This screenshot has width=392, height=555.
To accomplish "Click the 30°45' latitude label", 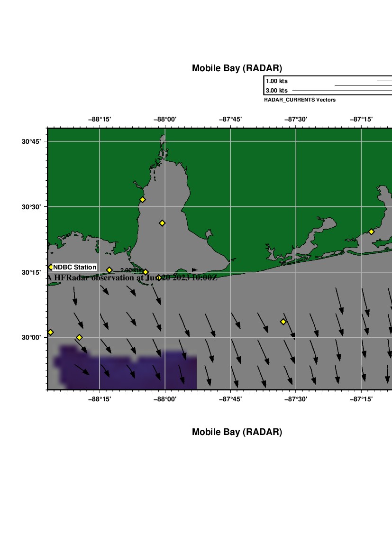I will coord(33,142).
